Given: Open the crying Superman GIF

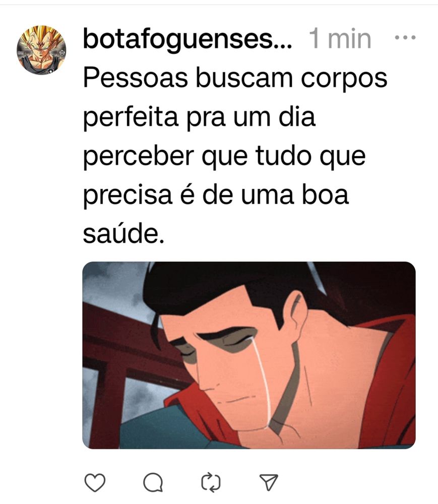Looking at the screenshot, I should click(249, 355).
